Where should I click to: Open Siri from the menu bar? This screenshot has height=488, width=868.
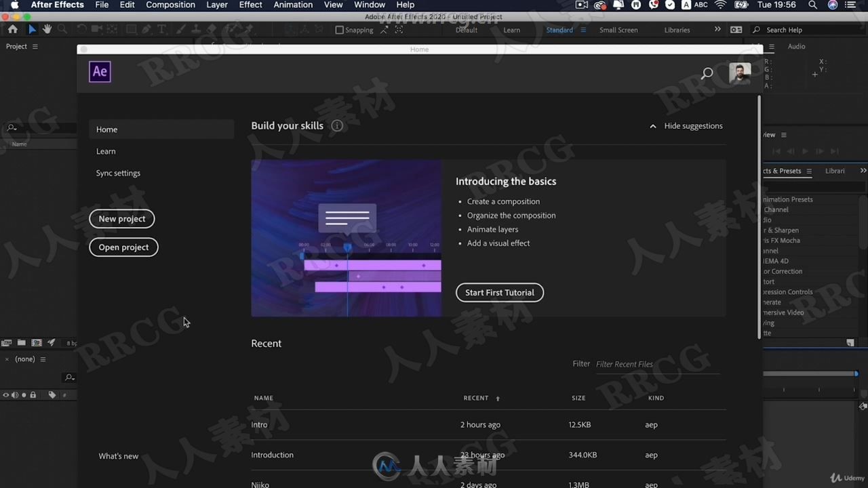point(832,5)
